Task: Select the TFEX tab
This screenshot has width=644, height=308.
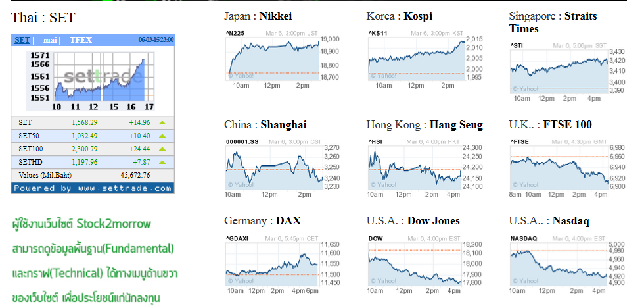Action: pyautogui.click(x=81, y=40)
